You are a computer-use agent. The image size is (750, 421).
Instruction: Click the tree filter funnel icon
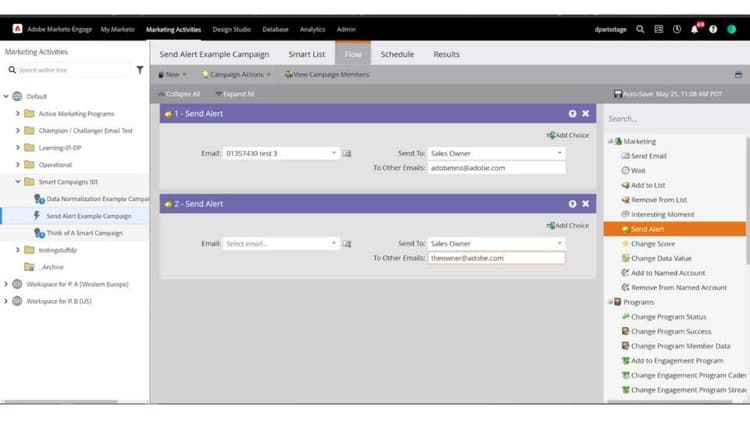pyautogui.click(x=140, y=70)
